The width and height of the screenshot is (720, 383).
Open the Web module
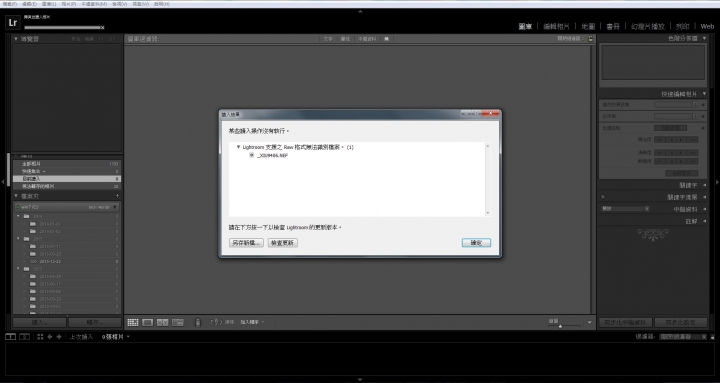pos(707,27)
